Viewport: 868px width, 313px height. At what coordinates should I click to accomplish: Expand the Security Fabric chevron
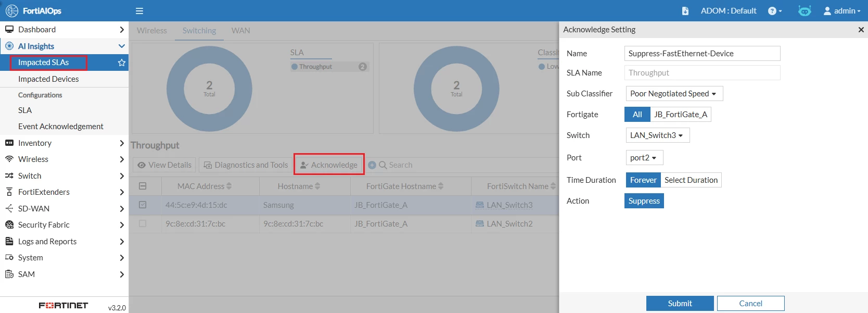coord(122,225)
